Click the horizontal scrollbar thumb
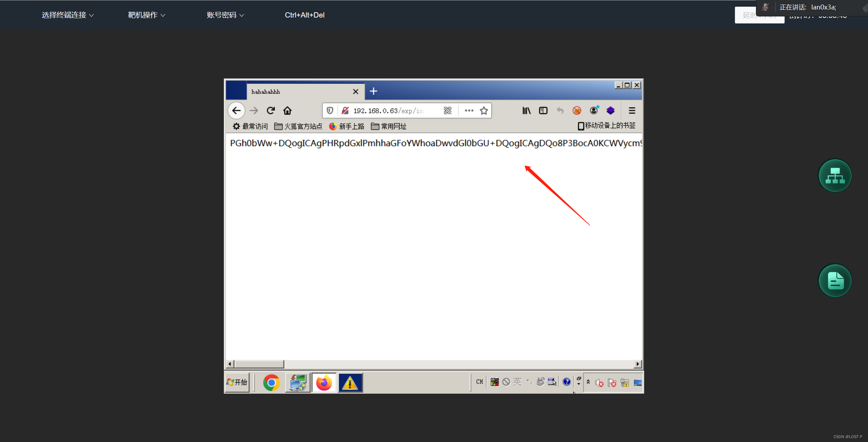 click(259, 364)
